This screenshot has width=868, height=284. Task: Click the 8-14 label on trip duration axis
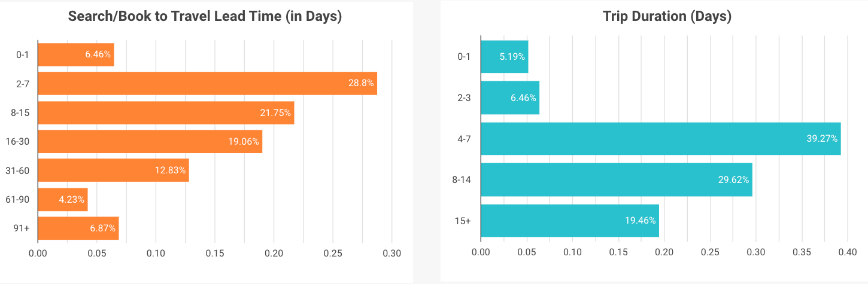point(462,179)
